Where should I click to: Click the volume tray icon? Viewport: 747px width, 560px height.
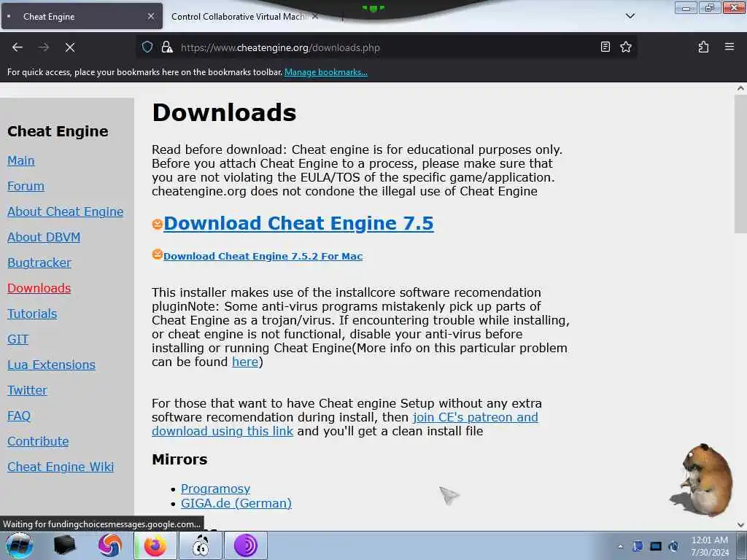coord(673,546)
